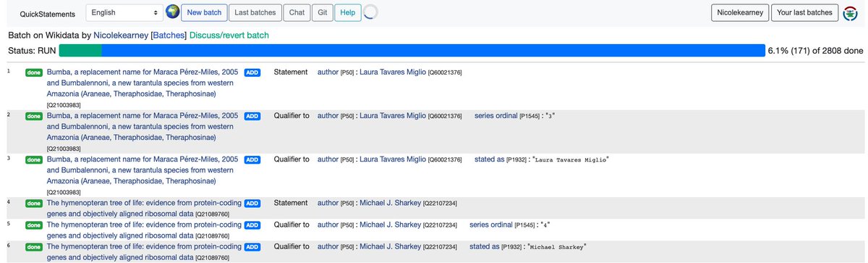The width and height of the screenshot is (868, 263).
Task: Open the Batches link in brackets
Action: [x=169, y=35]
